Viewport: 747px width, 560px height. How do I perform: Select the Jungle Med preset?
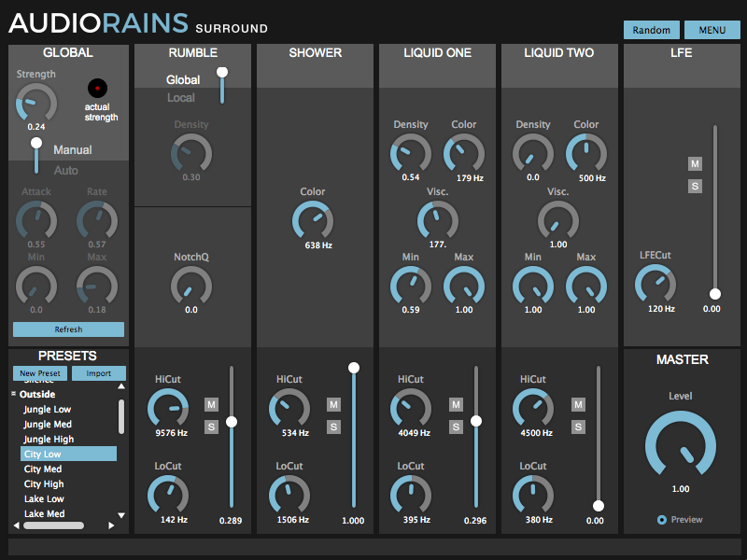(68, 425)
